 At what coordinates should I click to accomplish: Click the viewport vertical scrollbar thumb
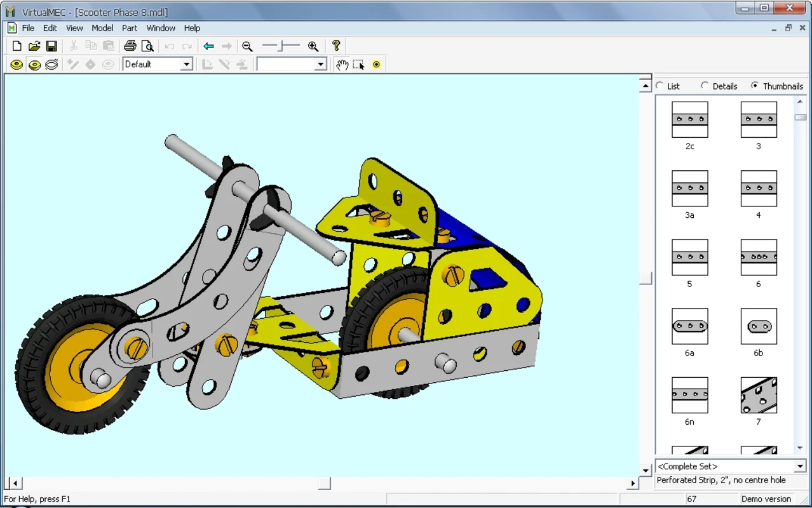[x=646, y=278]
